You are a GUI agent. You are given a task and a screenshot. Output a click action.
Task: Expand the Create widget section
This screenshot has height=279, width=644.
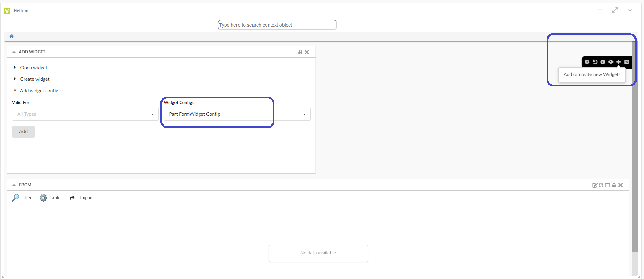tap(34, 79)
